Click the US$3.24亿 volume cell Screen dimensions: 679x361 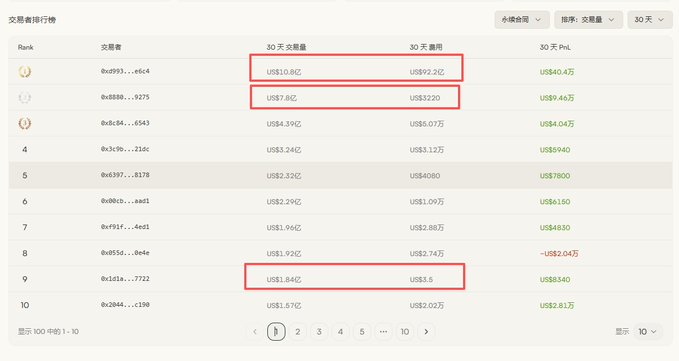tap(284, 150)
